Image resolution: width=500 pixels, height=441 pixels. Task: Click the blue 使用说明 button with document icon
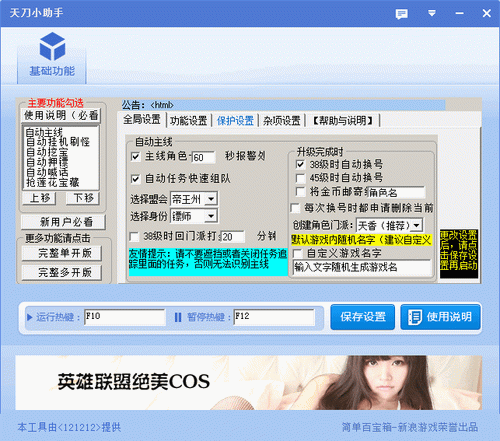tap(440, 317)
